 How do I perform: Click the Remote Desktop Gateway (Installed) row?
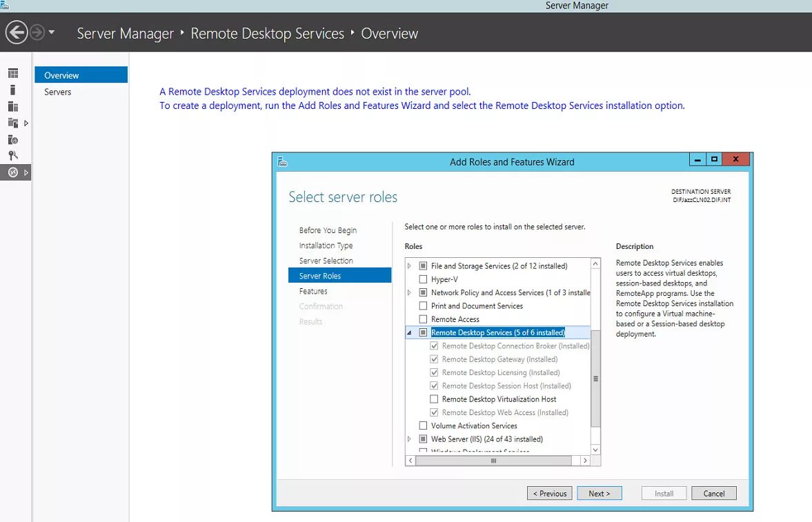pos(494,359)
